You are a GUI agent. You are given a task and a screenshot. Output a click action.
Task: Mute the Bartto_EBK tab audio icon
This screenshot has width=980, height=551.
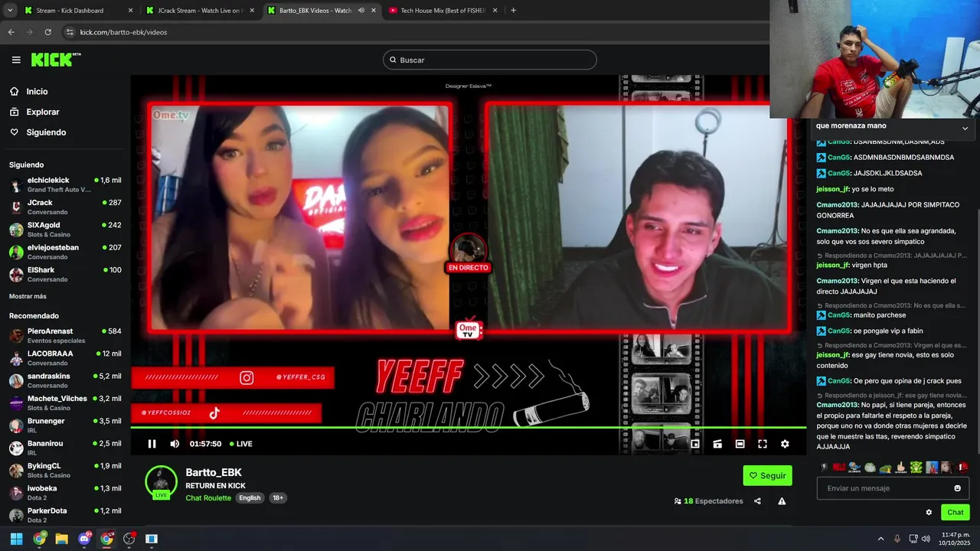point(361,11)
